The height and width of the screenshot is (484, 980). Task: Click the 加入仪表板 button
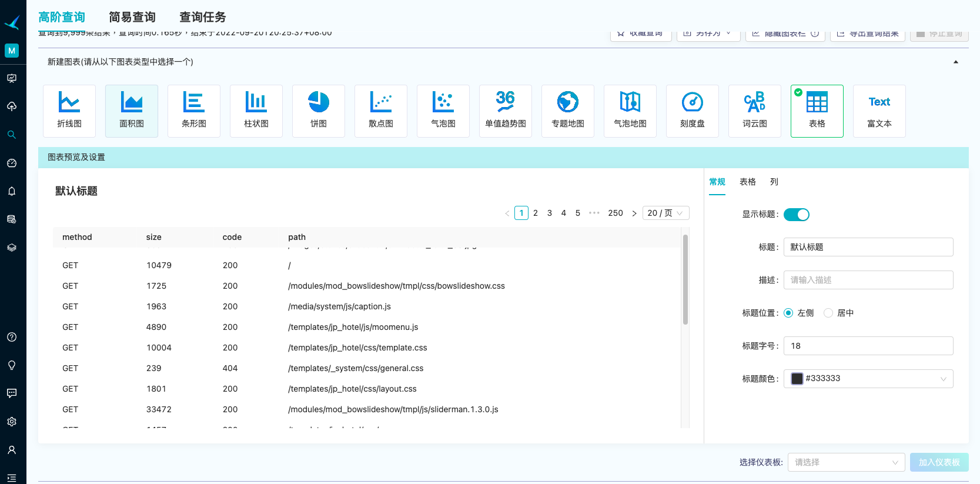tap(939, 462)
